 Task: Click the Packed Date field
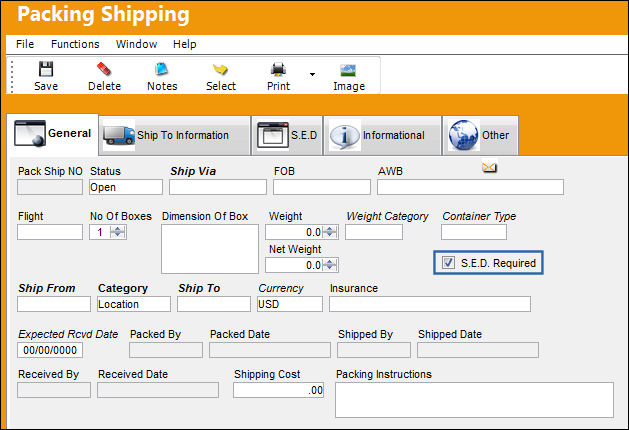[x=270, y=350]
